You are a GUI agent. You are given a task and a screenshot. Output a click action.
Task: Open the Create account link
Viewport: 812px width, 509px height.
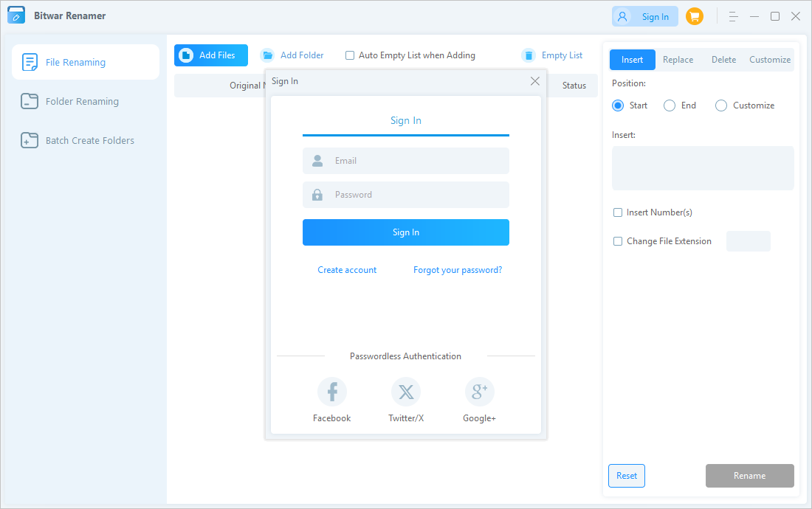(347, 270)
